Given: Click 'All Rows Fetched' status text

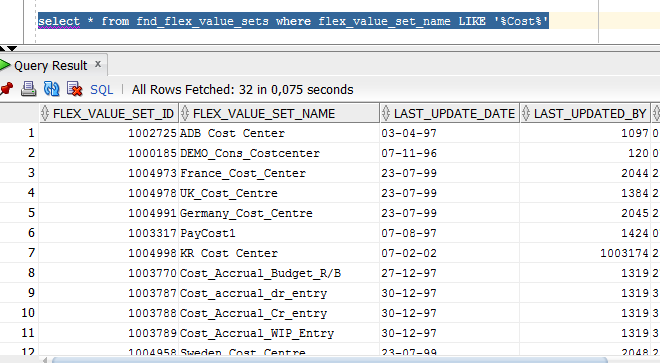Looking at the screenshot, I should tap(242, 90).
